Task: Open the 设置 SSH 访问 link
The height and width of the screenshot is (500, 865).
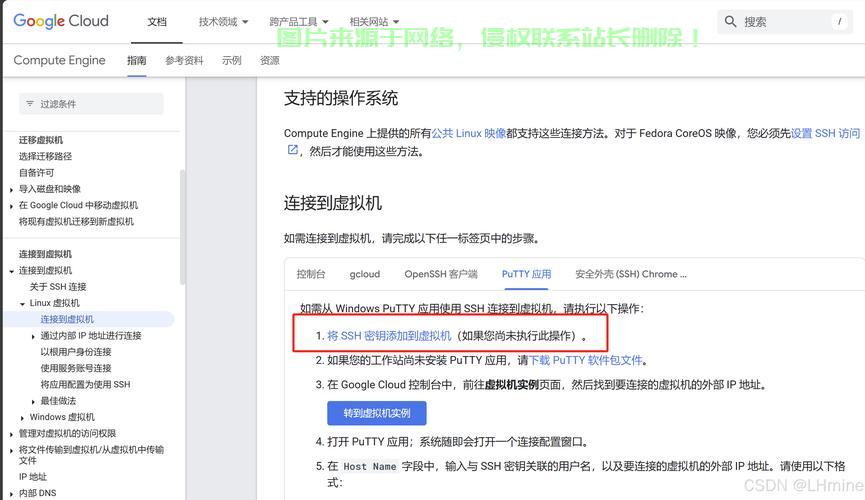Action: point(825,133)
